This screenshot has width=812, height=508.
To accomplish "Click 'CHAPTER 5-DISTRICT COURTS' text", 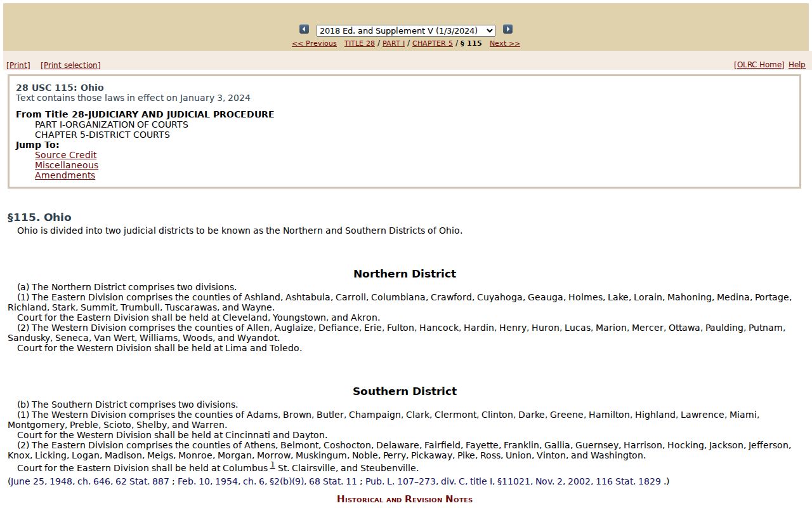I will pyautogui.click(x=102, y=135).
